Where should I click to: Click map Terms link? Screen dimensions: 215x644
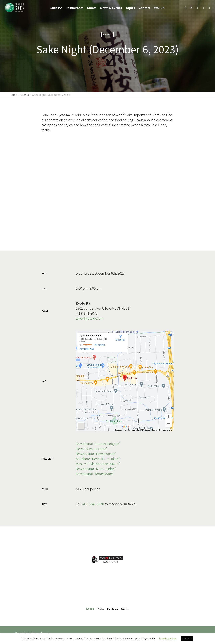click(154, 430)
